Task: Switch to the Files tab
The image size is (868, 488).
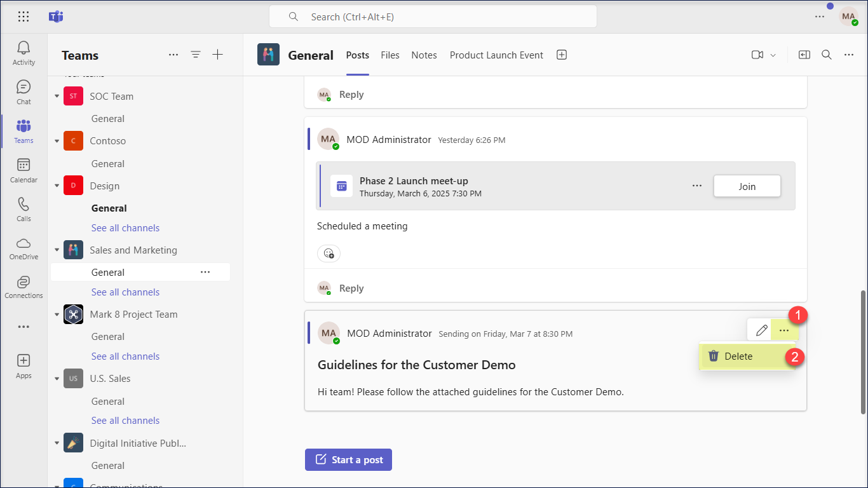Action: click(x=390, y=55)
